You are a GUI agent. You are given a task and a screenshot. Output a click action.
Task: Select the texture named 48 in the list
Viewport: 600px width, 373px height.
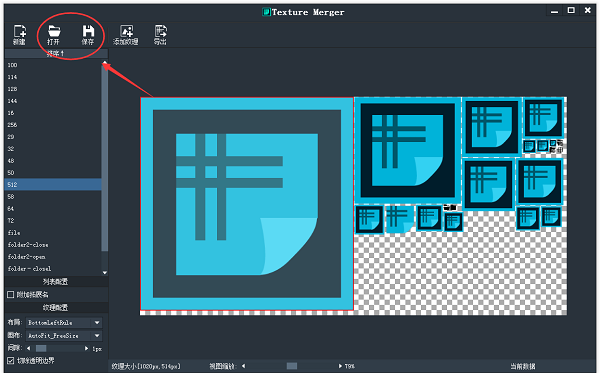53,161
